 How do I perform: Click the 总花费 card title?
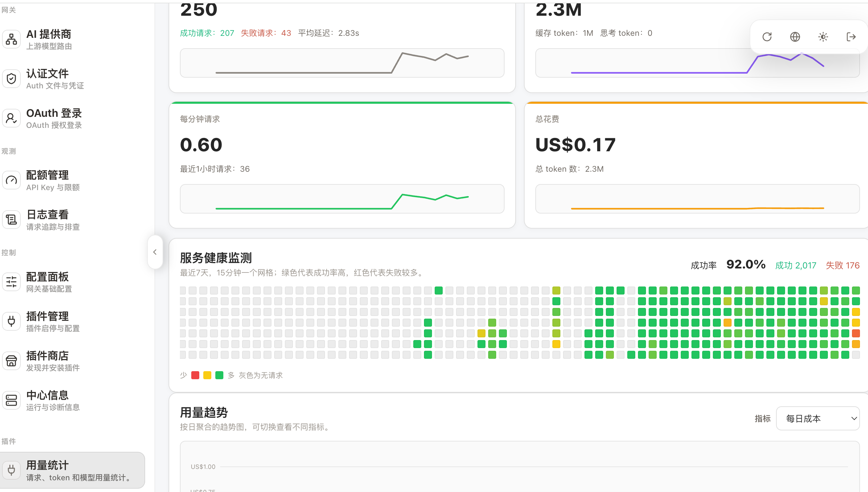(547, 119)
